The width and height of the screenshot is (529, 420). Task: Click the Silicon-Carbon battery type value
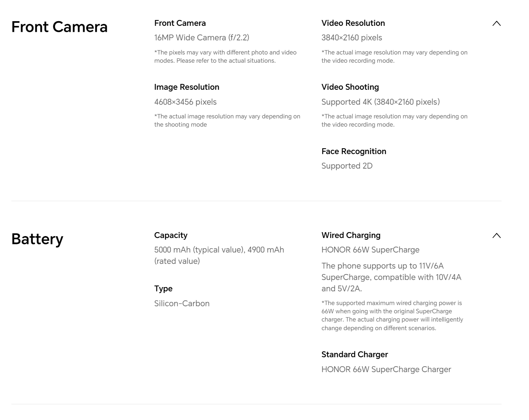tap(182, 304)
